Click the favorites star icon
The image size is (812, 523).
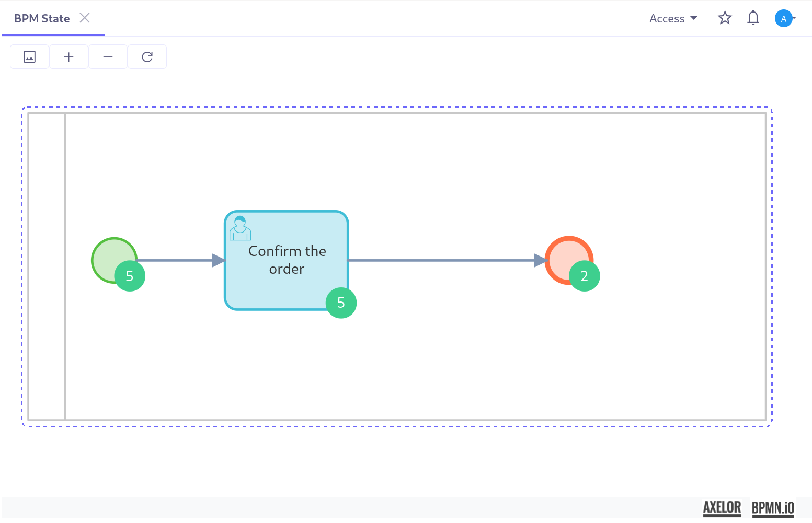click(x=725, y=18)
